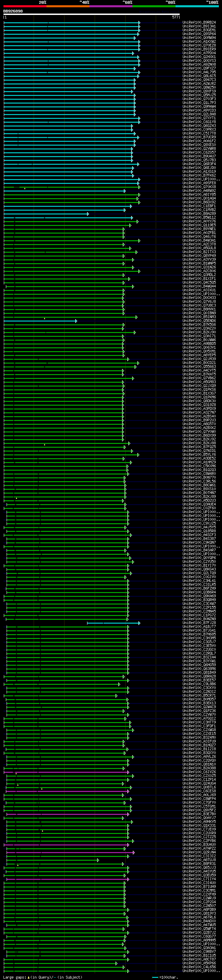Select hit label UniRef100_Q24UG4

pos(199,783)
